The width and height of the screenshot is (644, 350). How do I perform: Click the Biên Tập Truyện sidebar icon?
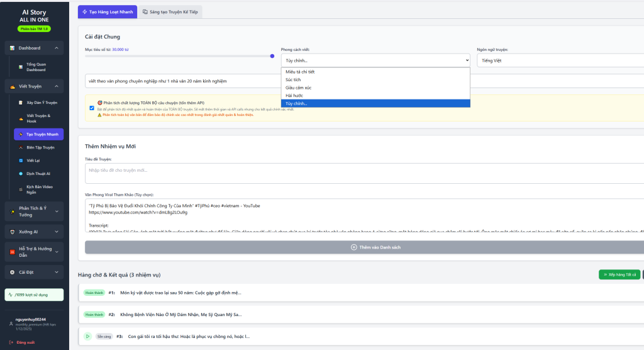[x=20, y=147]
